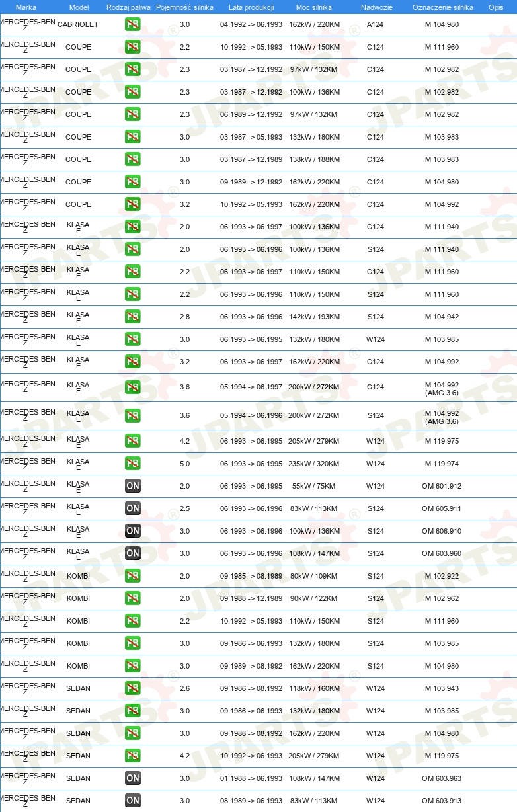Select the engine code OM 605.911
The image size is (517, 812).
tap(442, 508)
